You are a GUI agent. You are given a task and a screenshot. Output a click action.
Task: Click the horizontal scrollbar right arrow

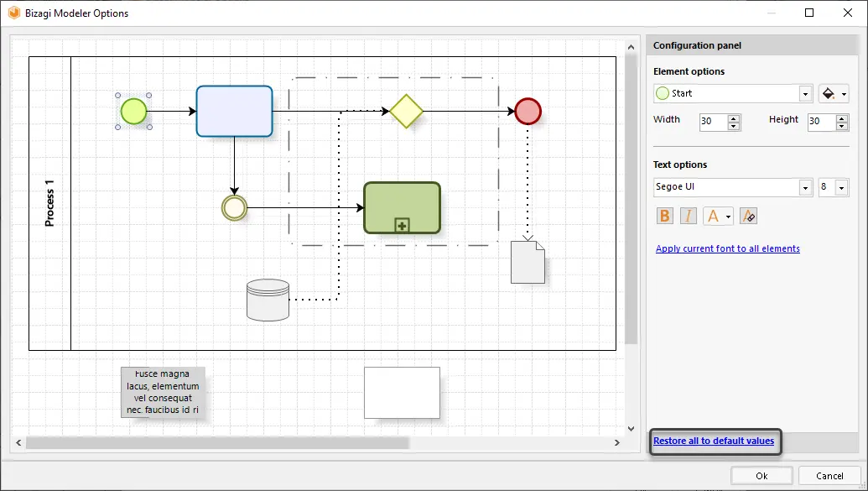coord(616,442)
